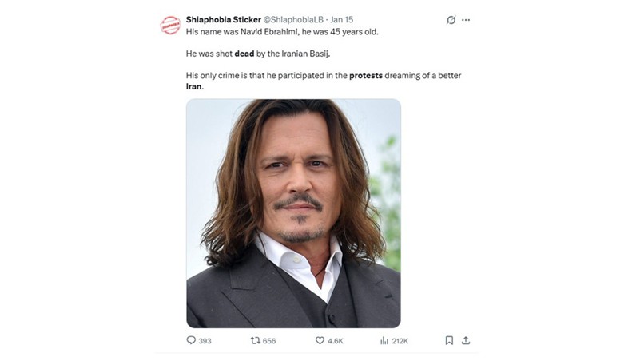Click the 393 replies count
The width and height of the screenshot is (644, 361).
click(205, 341)
